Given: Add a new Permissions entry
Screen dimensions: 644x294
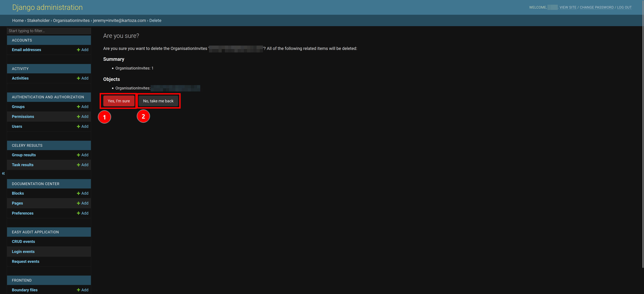Looking at the screenshot, I should [83, 116].
